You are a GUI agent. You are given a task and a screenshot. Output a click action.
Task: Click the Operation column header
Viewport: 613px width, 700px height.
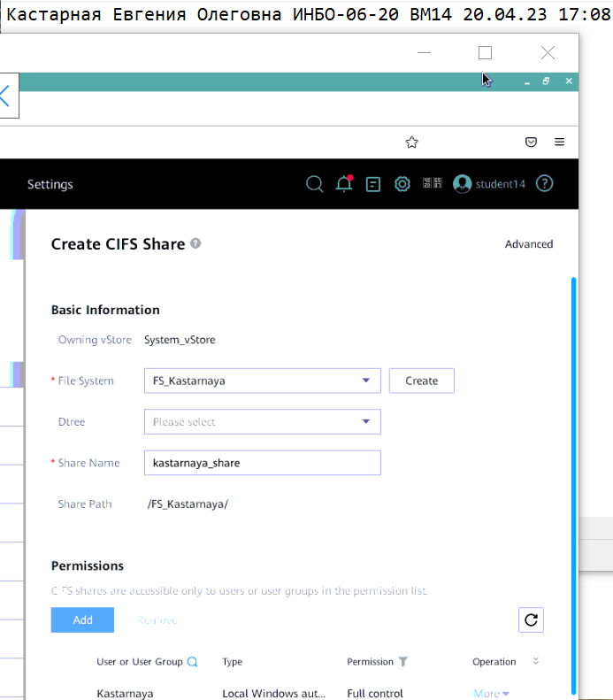[494, 662]
